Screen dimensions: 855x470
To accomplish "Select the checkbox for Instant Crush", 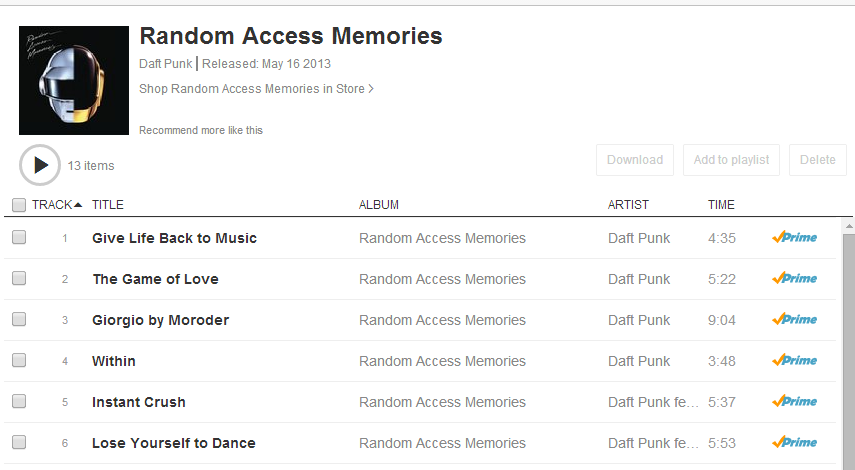I will pos(19,402).
